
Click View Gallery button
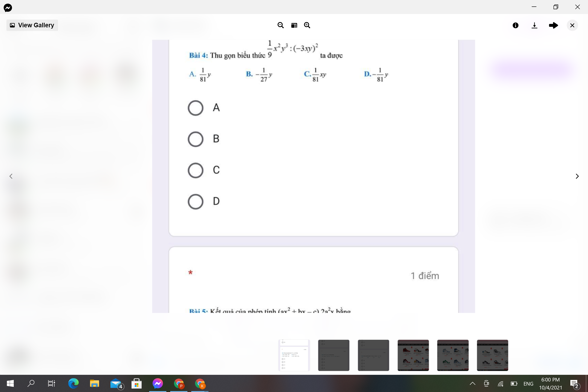pyautogui.click(x=32, y=25)
